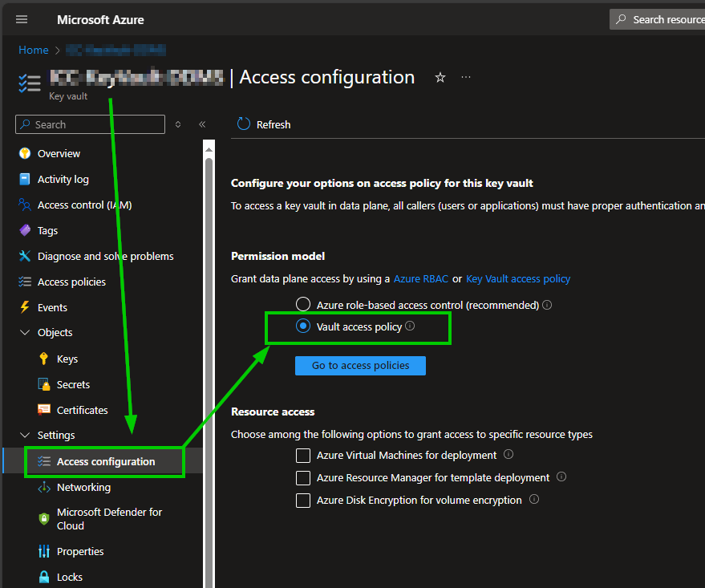Show info for Azure Virtual Machines option
705x588 pixels.
click(508, 454)
